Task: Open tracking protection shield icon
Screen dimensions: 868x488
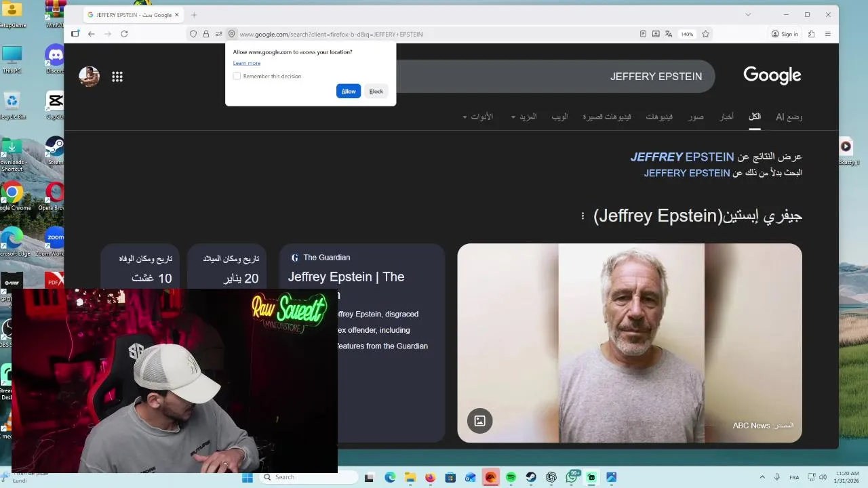Action: [193, 34]
